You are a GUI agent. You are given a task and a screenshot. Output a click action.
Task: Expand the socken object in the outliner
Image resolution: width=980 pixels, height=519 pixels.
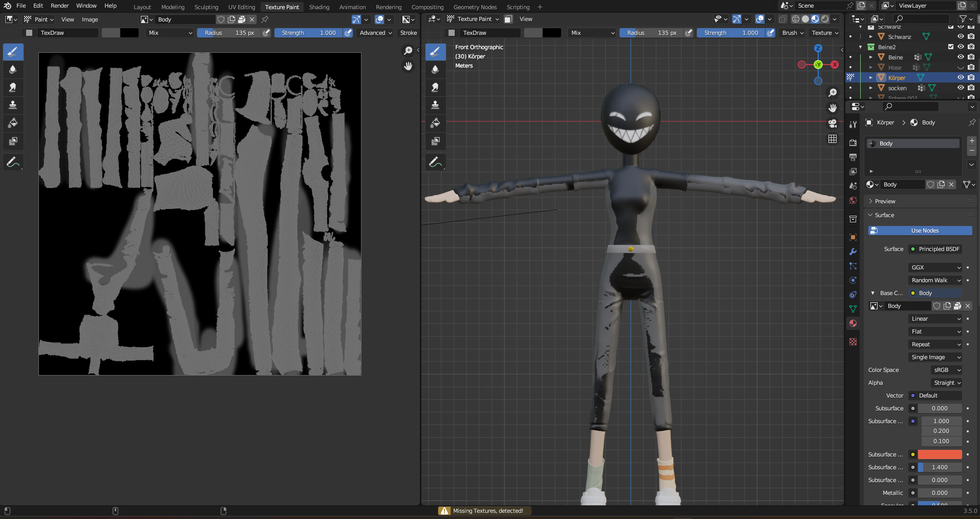[x=871, y=88]
